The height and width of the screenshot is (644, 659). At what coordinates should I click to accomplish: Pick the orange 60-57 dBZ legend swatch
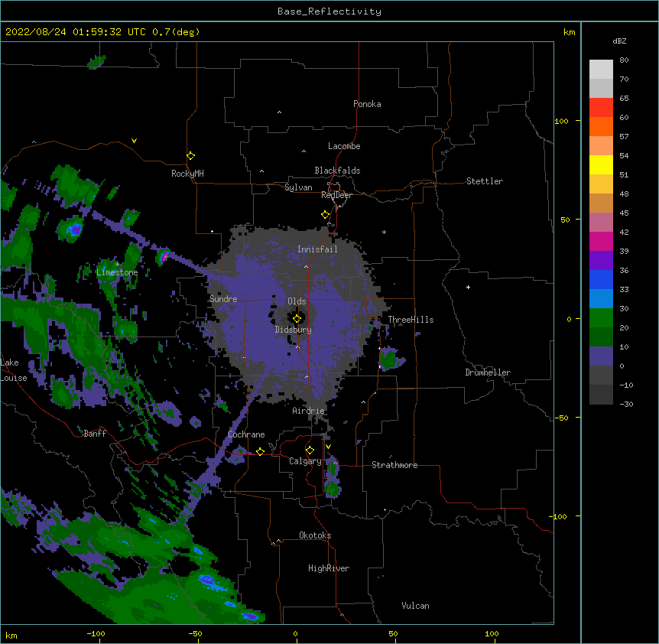click(601, 126)
